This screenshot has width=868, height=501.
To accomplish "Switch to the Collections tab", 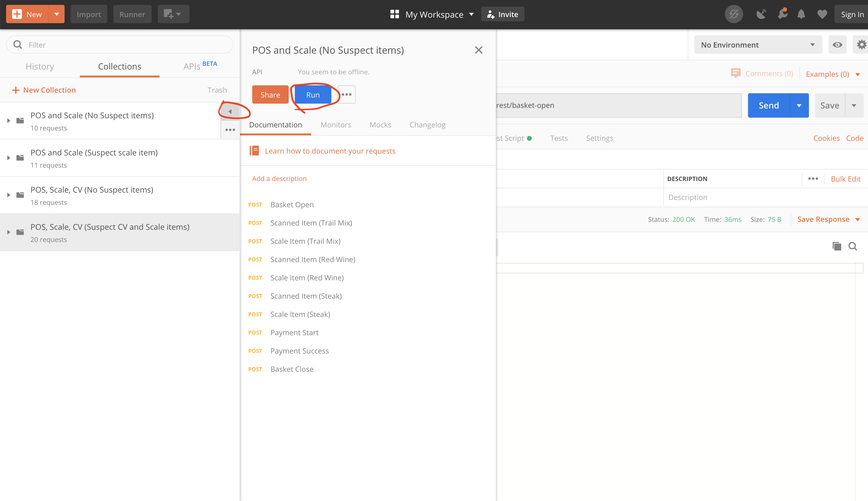I will point(120,66).
